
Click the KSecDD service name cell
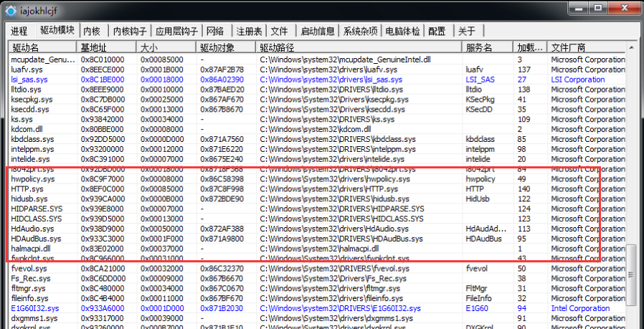click(479, 109)
